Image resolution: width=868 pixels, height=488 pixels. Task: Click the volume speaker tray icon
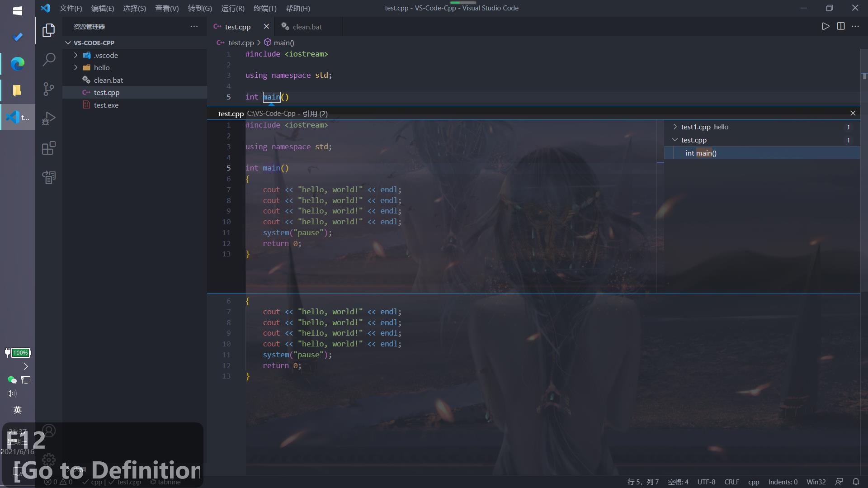[12, 393]
